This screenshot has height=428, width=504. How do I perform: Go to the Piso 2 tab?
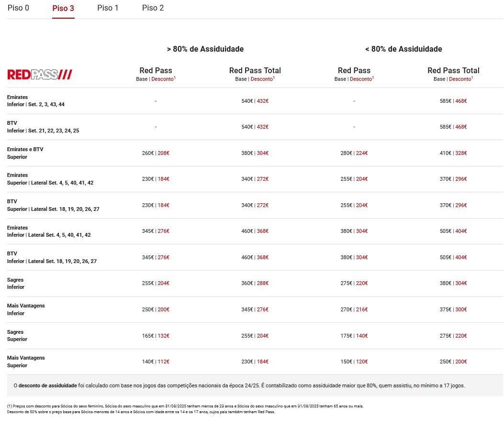[x=153, y=8]
